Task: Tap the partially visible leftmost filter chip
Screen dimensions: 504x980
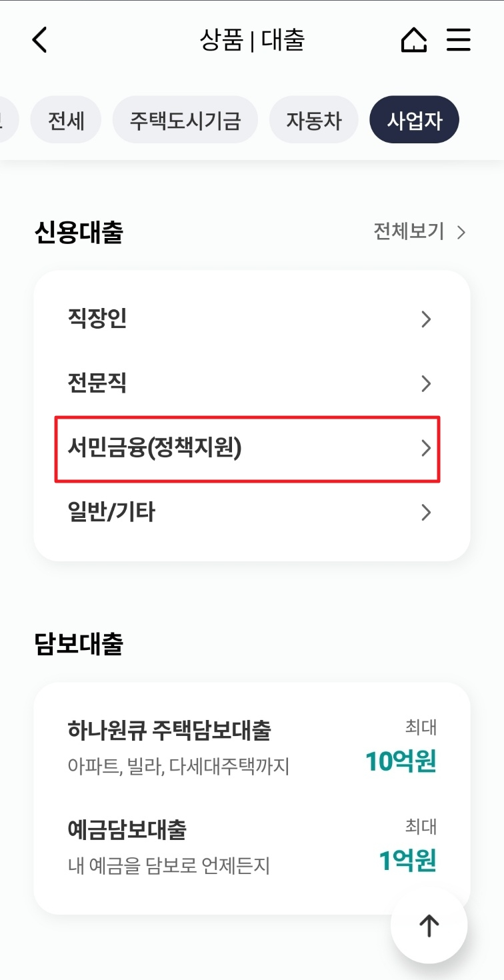Action: 7,119
